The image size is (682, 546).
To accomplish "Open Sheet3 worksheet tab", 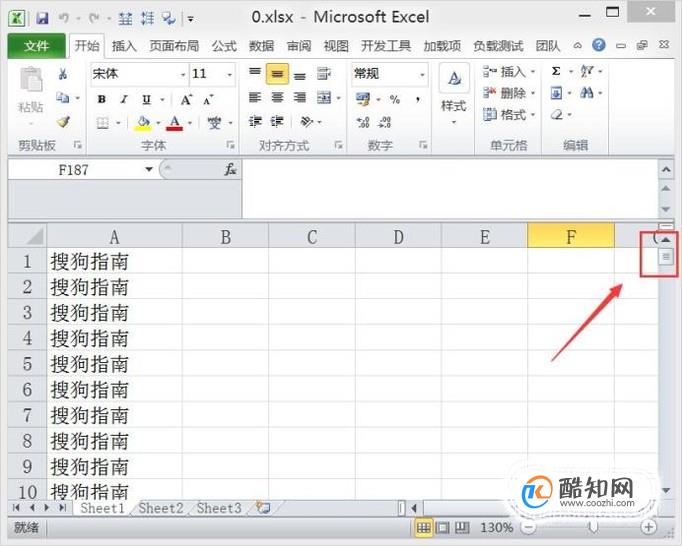I will 219,508.
